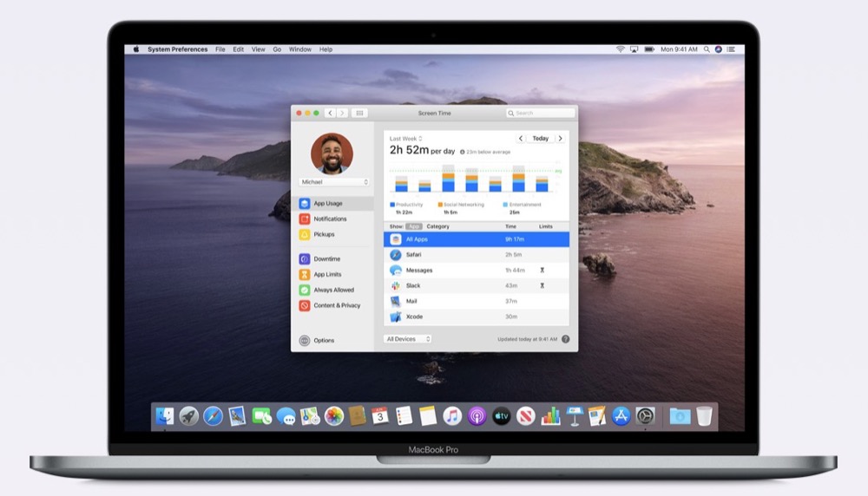
Task: Open the Edit menu
Action: click(239, 49)
